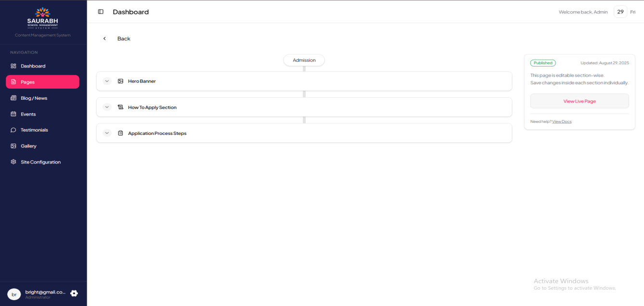Click the sidebar collapse toggle icon
This screenshot has width=644, height=306.
[x=101, y=12]
